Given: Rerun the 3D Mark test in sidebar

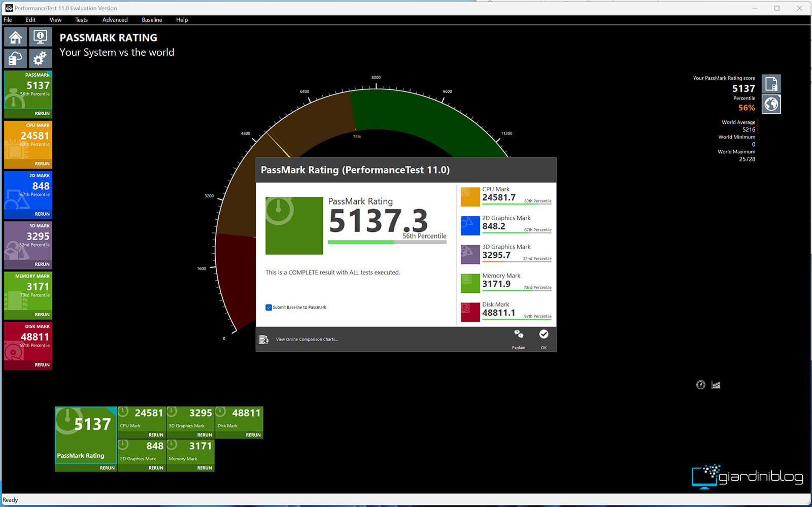Looking at the screenshot, I should coord(42,264).
